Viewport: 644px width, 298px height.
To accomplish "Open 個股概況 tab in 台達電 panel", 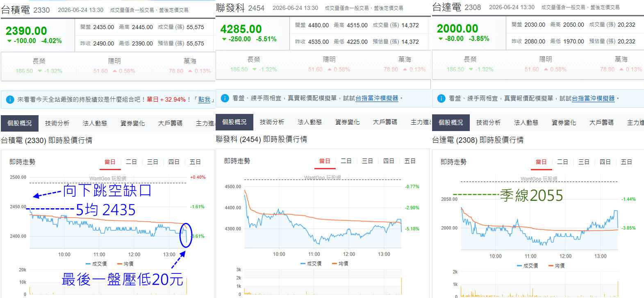I will [451, 123].
